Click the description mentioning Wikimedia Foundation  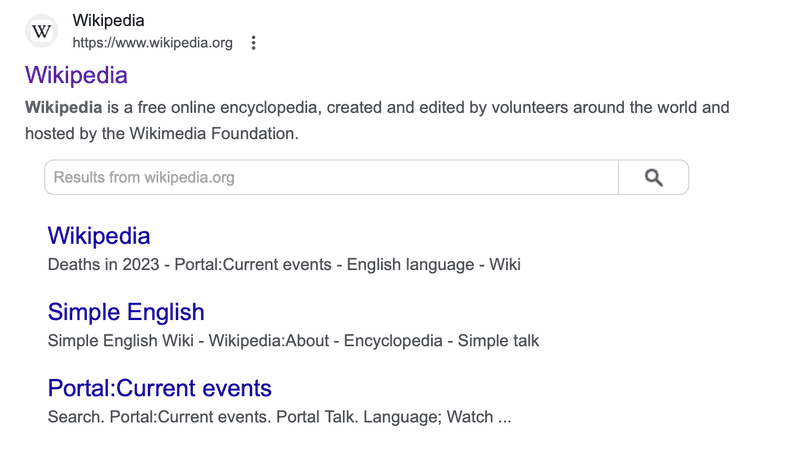pos(377,120)
